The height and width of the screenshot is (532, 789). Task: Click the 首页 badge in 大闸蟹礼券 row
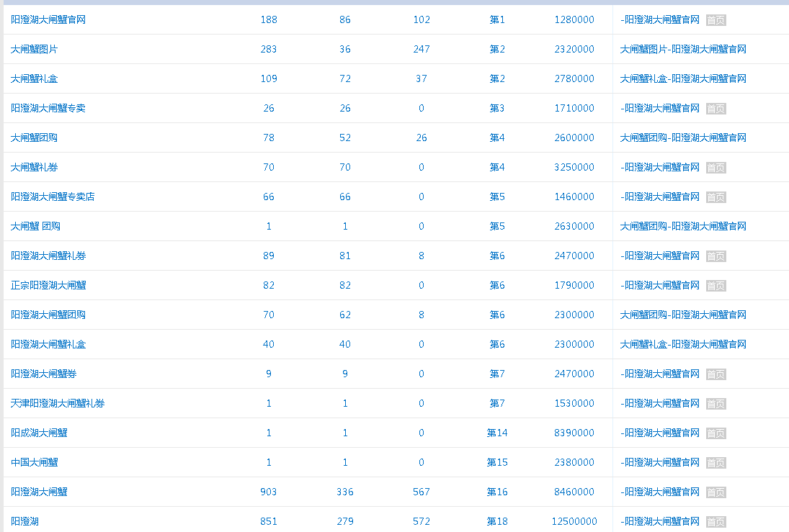click(716, 168)
